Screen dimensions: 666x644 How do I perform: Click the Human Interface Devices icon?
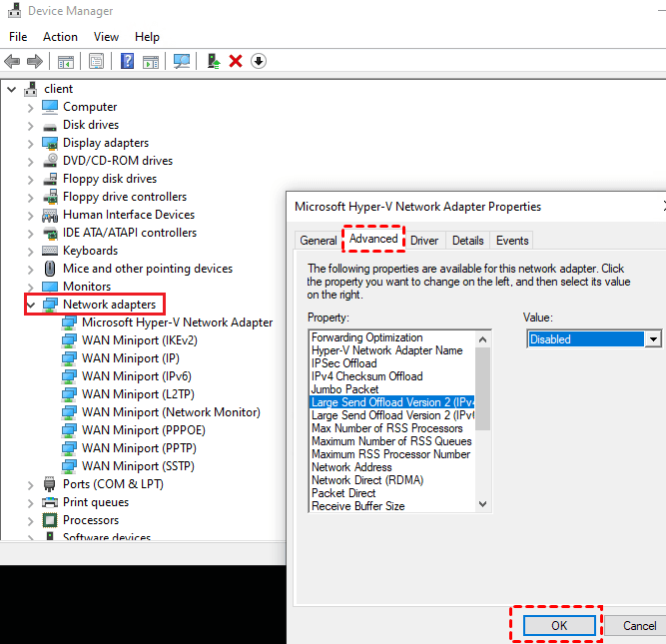(50, 215)
